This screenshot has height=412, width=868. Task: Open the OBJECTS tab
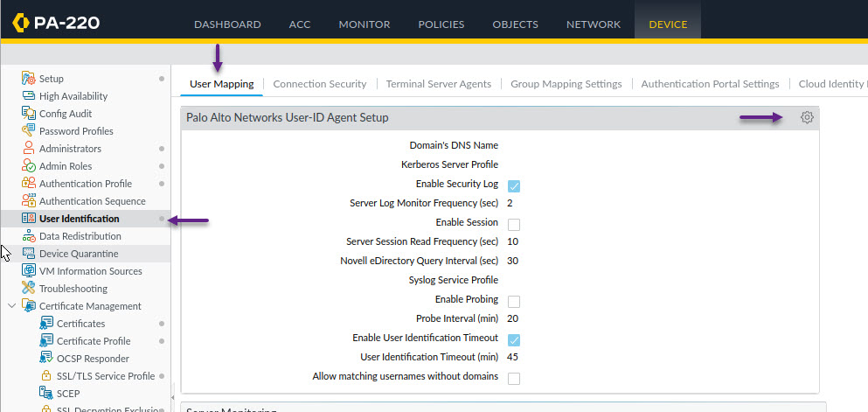click(x=516, y=24)
